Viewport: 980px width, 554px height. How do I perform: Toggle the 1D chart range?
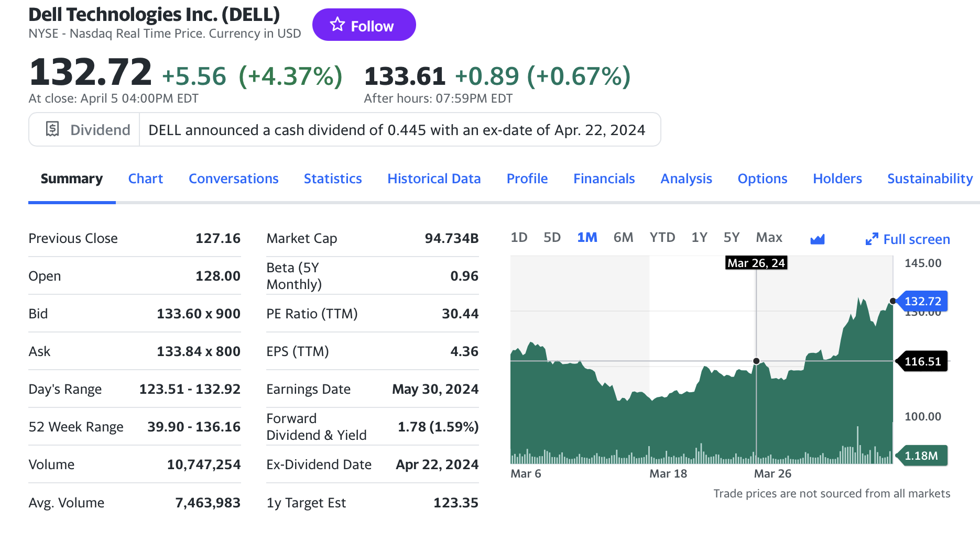(519, 237)
